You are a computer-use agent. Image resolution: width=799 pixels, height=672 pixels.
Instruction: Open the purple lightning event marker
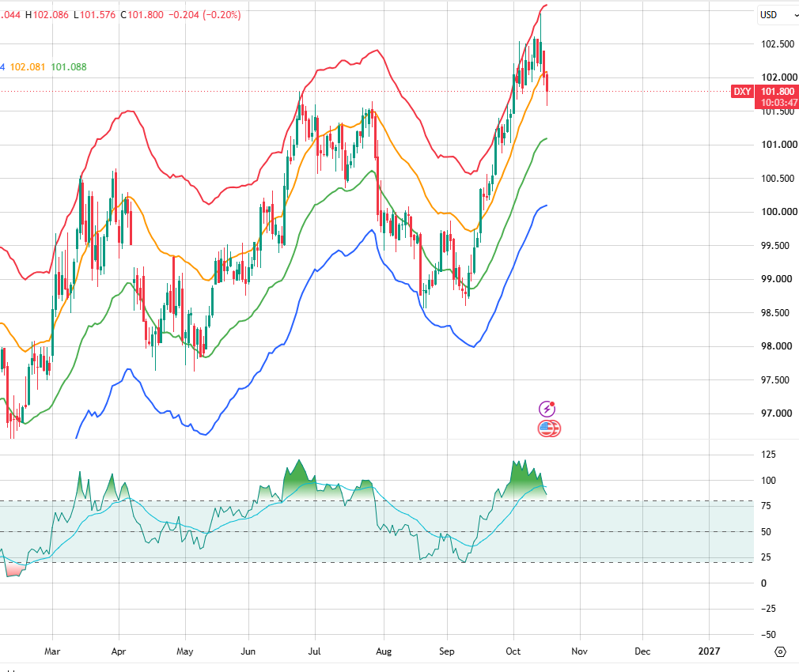click(x=547, y=409)
